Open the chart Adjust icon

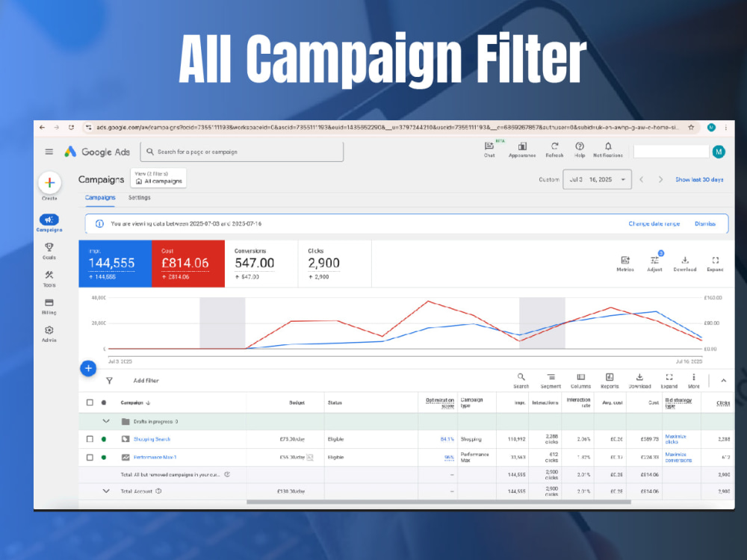654,262
